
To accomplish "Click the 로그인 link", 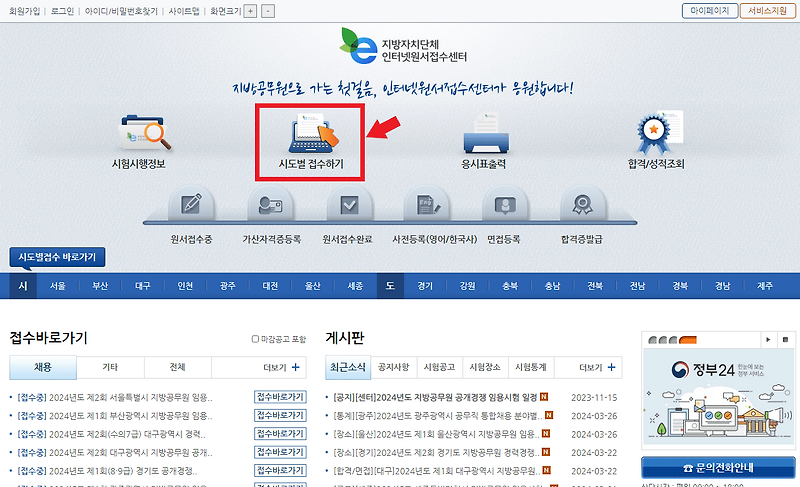I will pyautogui.click(x=62, y=11).
